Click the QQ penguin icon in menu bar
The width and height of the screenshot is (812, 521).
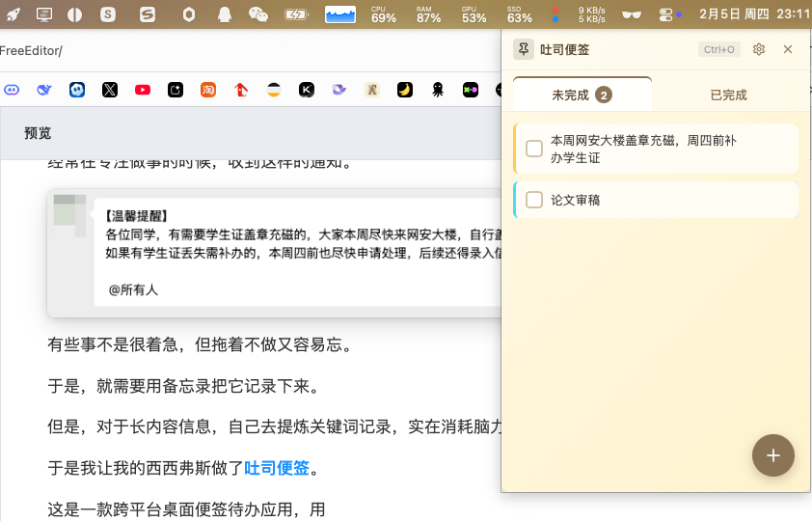[225, 14]
